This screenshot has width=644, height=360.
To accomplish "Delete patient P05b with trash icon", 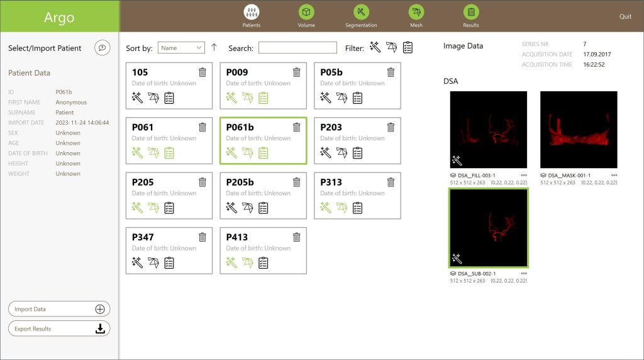I will (x=391, y=72).
